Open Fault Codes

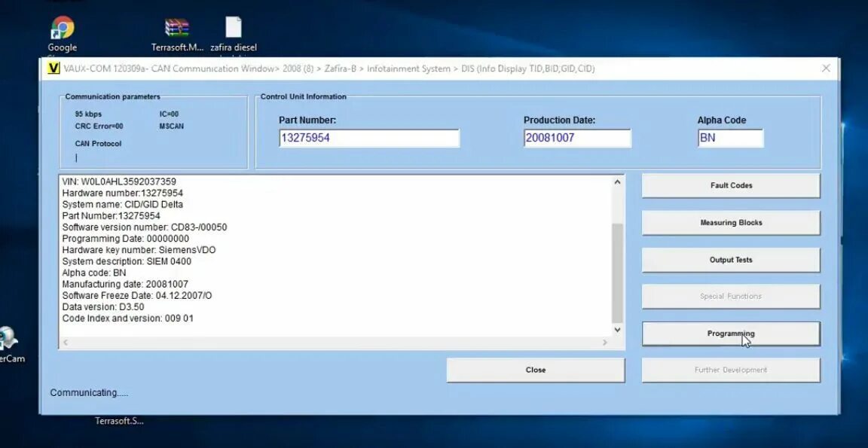pos(731,186)
